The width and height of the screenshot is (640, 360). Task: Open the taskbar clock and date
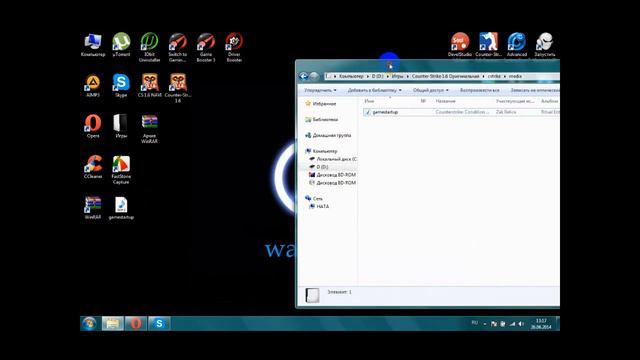pyautogui.click(x=541, y=324)
